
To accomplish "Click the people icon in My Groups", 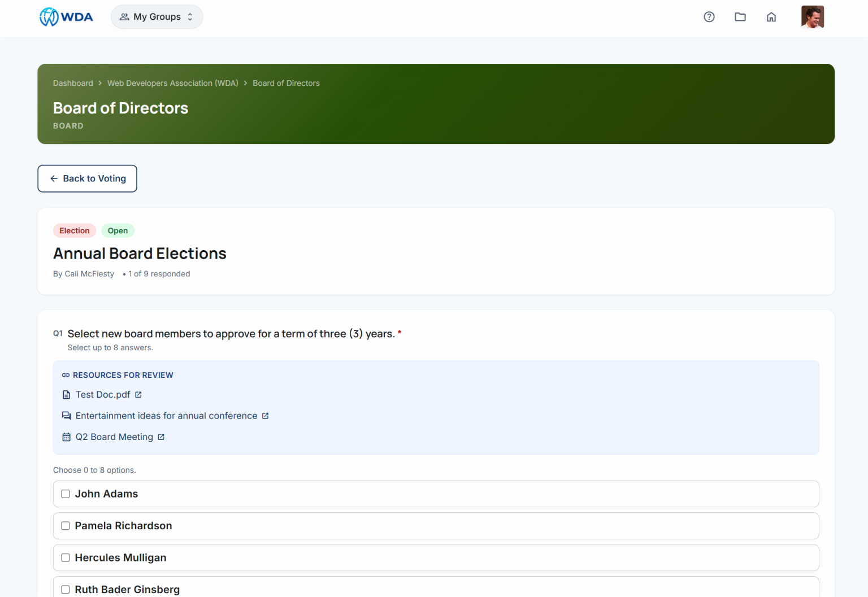I will click(124, 17).
